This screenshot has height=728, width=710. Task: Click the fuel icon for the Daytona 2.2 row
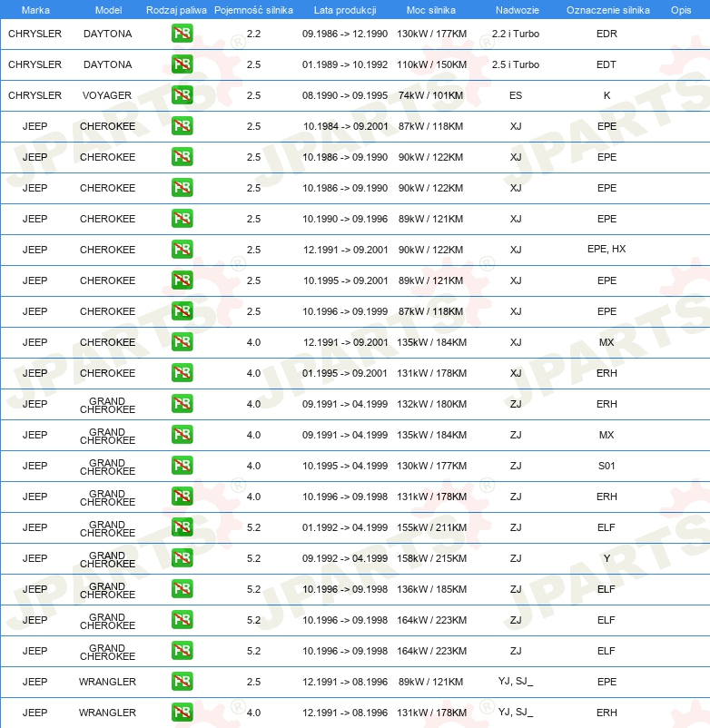click(x=182, y=34)
